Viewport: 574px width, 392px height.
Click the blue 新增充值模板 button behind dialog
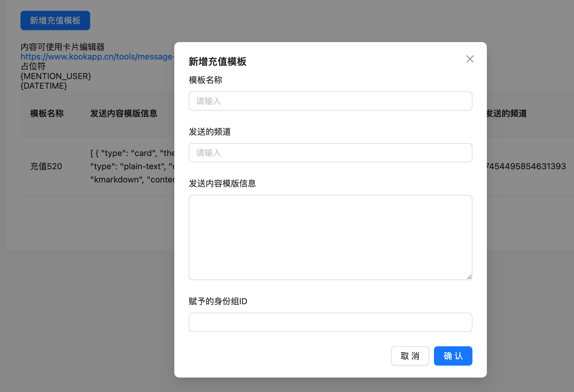pos(55,20)
